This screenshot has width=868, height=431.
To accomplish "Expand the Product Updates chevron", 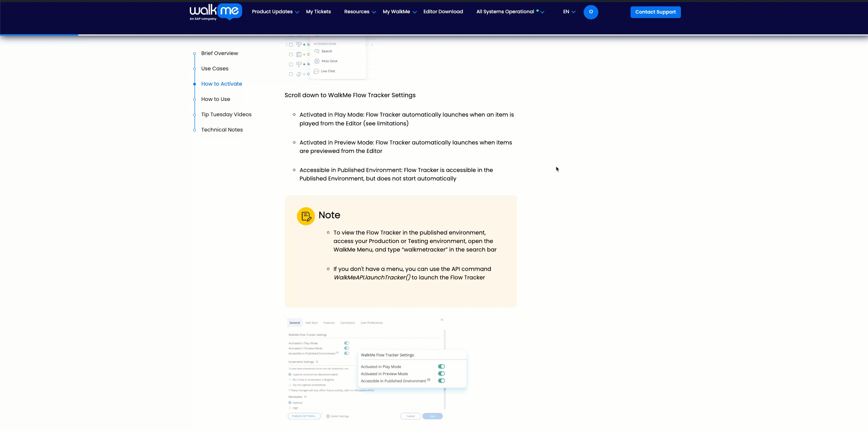I will 297,12.
